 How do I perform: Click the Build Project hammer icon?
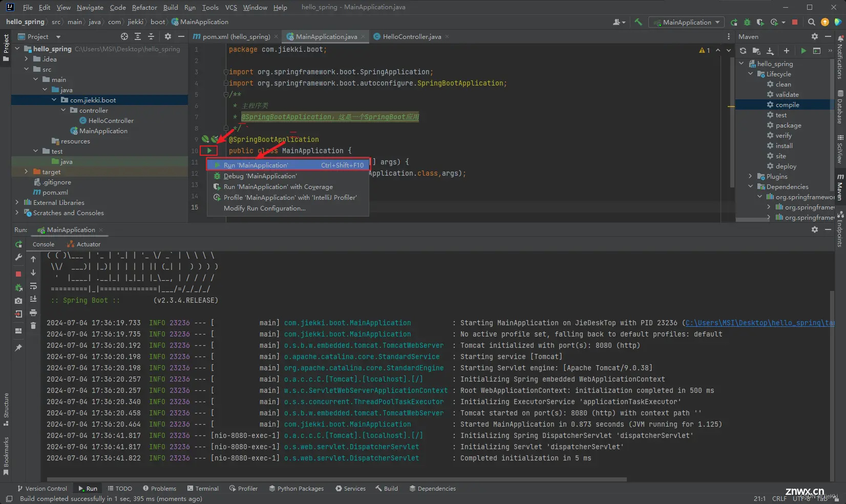(638, 22)
